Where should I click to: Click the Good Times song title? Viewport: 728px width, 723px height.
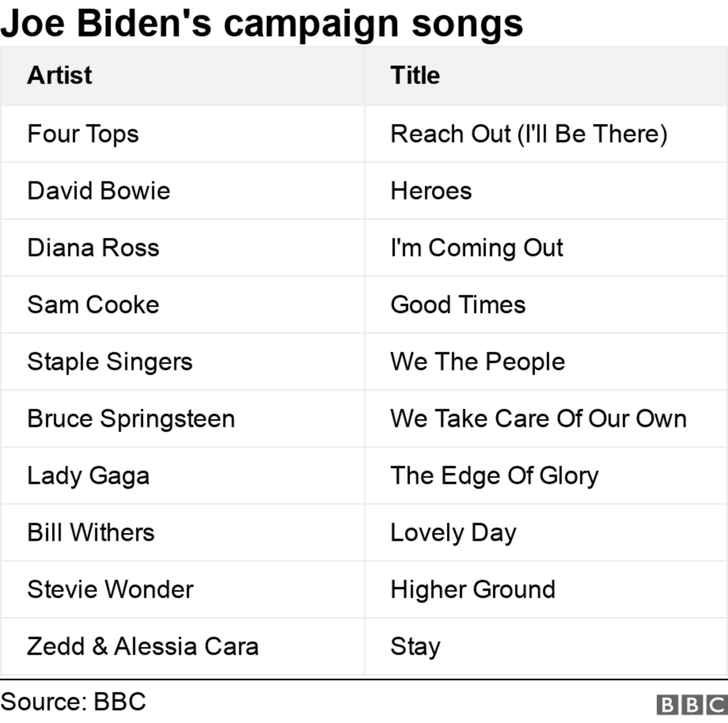coord(458,305)
